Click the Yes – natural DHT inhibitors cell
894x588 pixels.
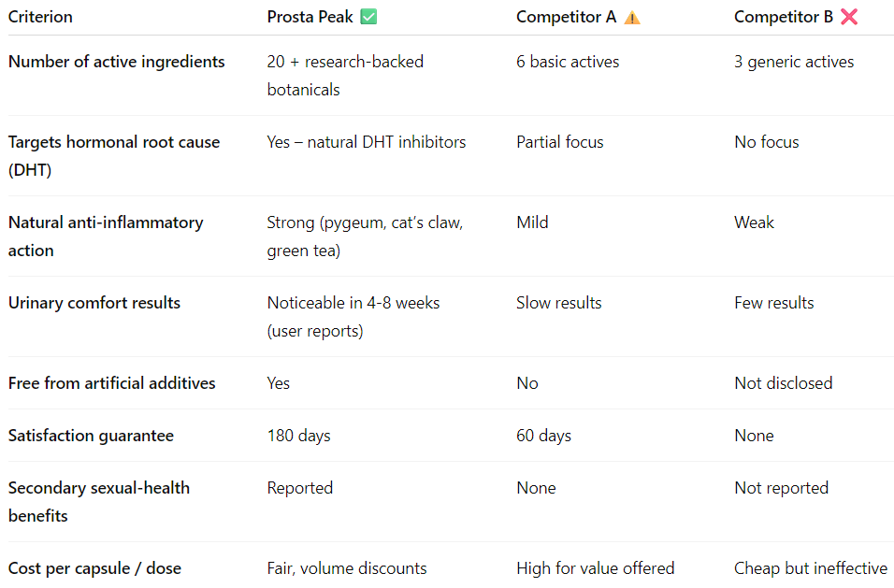(367, 142)
